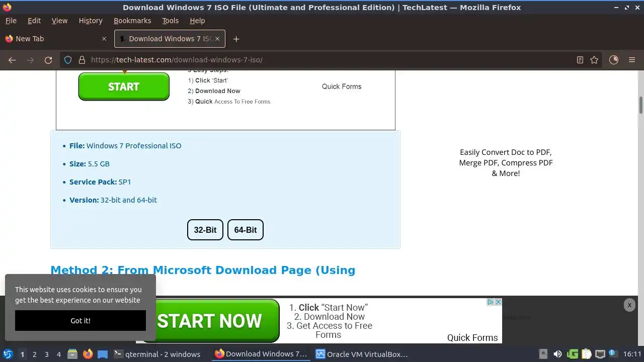Open a new tab with the plus button

(236, 39)
